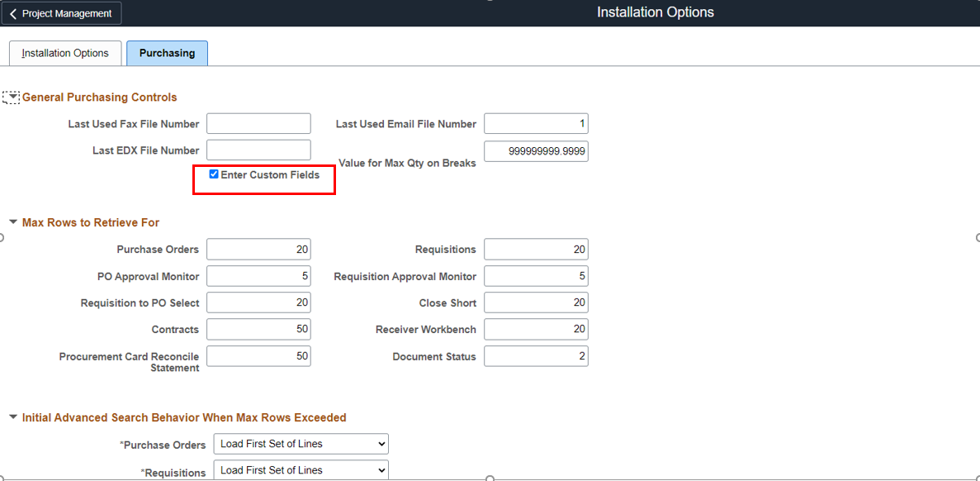Click the Last Used Fax File Number field

258,124
